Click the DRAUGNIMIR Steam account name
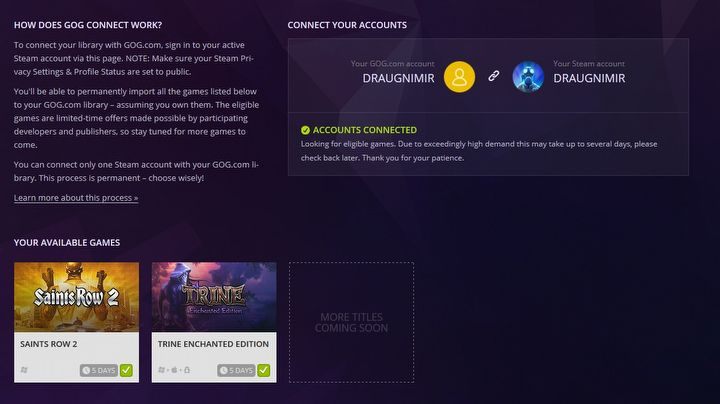 [589, 79]
